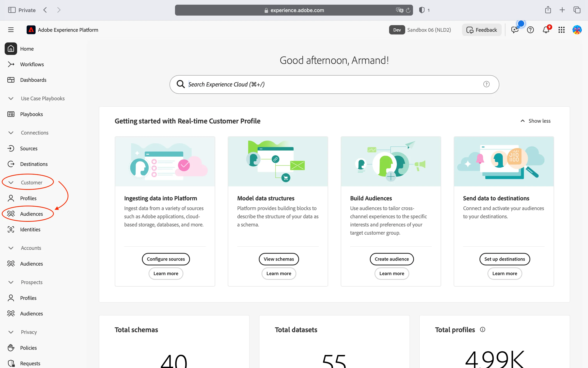Open the AI assistant chat icon
588x368 pixels.
coord(515,30)
